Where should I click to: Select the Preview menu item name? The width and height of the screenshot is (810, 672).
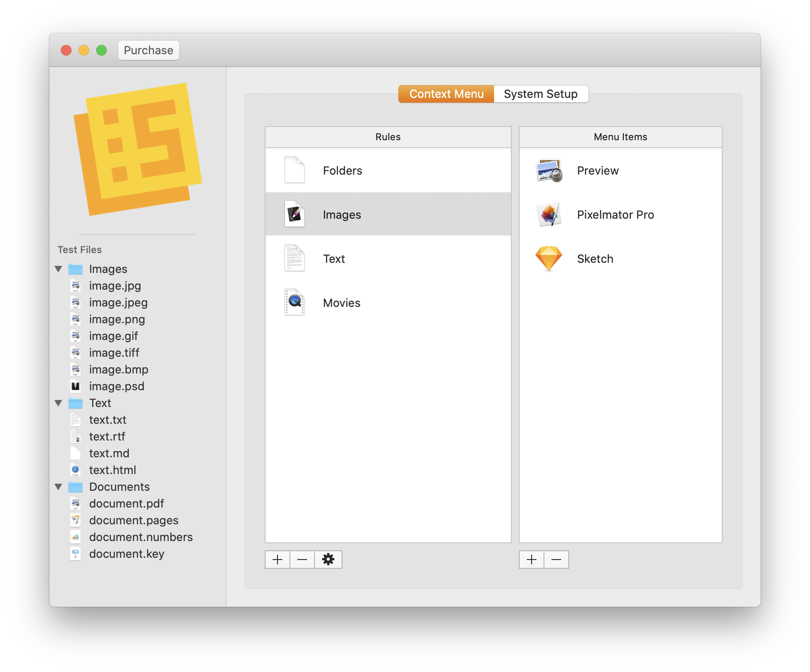pyautogui.click(x=598, y=171)
